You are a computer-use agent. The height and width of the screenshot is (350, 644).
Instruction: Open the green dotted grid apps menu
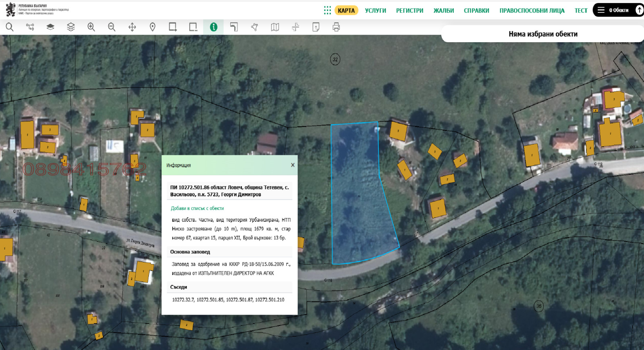tap(327, 10)
